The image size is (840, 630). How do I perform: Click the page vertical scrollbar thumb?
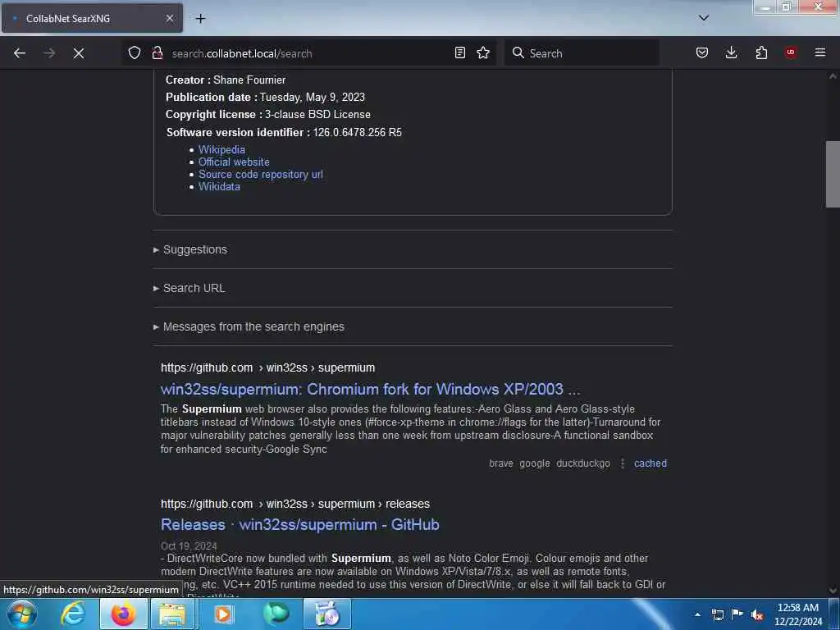[833, 174]
